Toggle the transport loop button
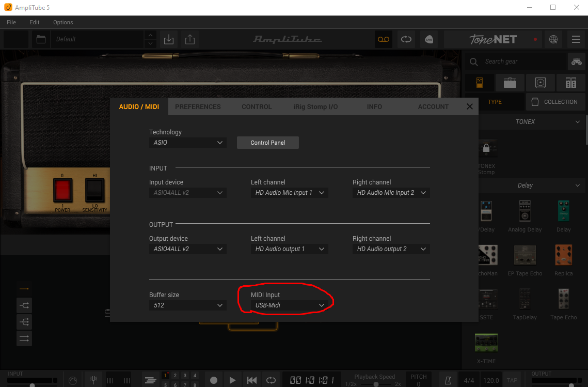This screenshot has height=387, width=588. pyautogui.click(x=271, y=380)
